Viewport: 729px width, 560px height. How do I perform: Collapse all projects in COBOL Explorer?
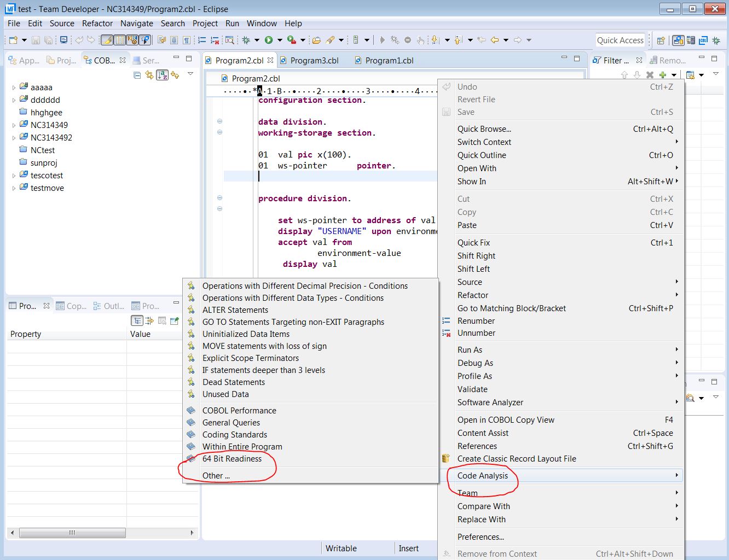point(137,75)
